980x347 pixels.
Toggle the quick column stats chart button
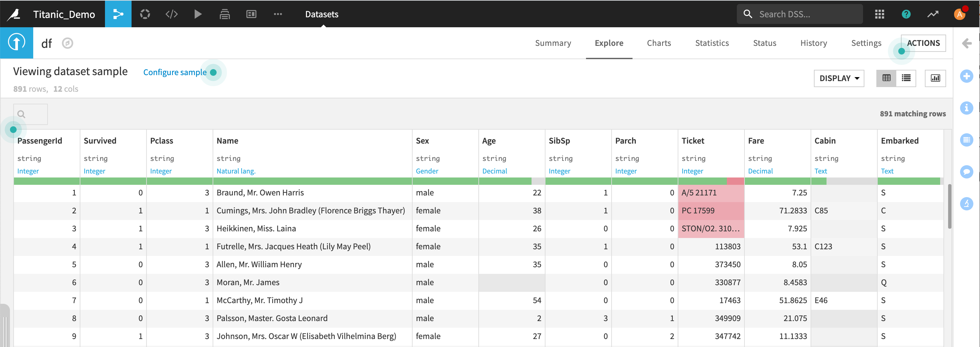935,78
